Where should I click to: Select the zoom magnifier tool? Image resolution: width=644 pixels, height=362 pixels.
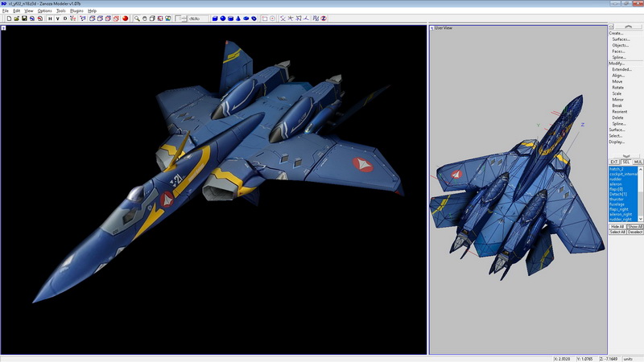pyautogui.click(x=138, y=18)
